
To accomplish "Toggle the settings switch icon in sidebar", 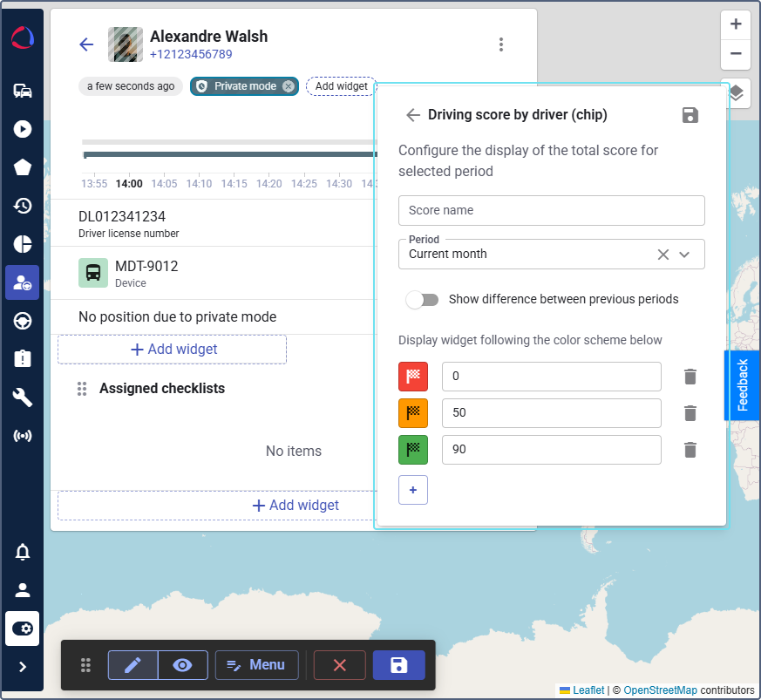I will 23,629.
